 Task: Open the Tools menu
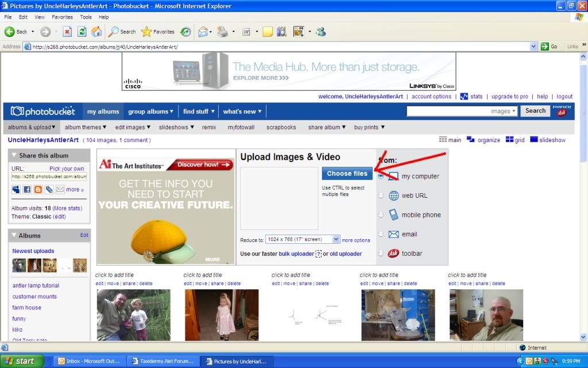tap(86, 17)
